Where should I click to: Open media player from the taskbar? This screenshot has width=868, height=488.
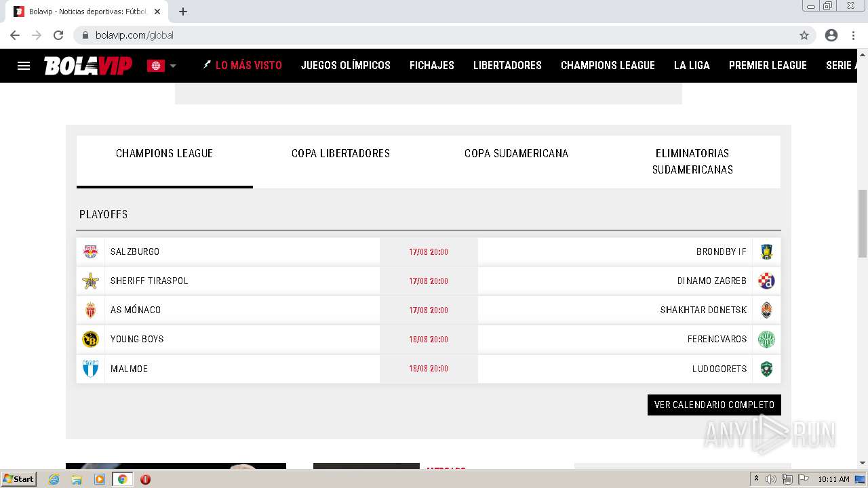[x=100, y=479]
